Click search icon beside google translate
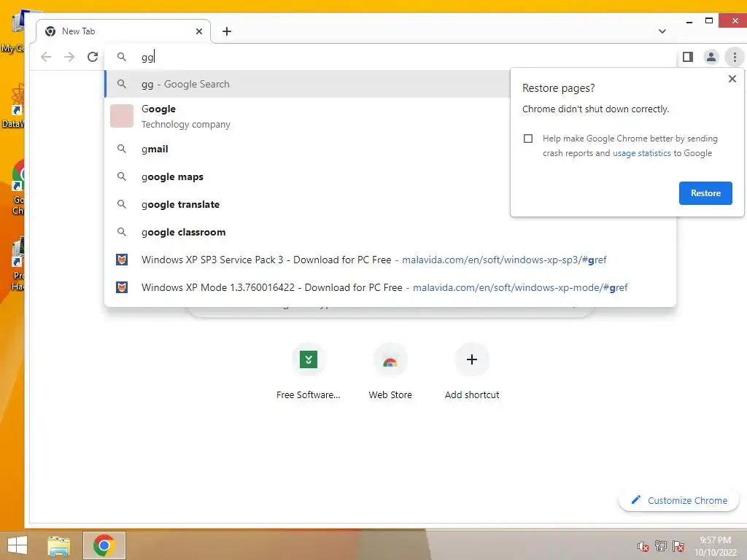The width and height of the screenshot is (747, 560). point(122,204)
